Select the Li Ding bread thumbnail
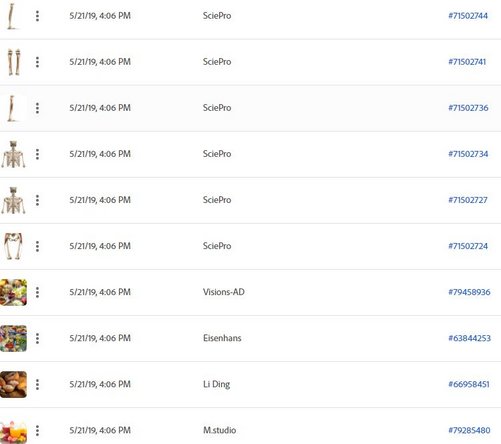This screenshot has width=501, height=444. [13, 384]
